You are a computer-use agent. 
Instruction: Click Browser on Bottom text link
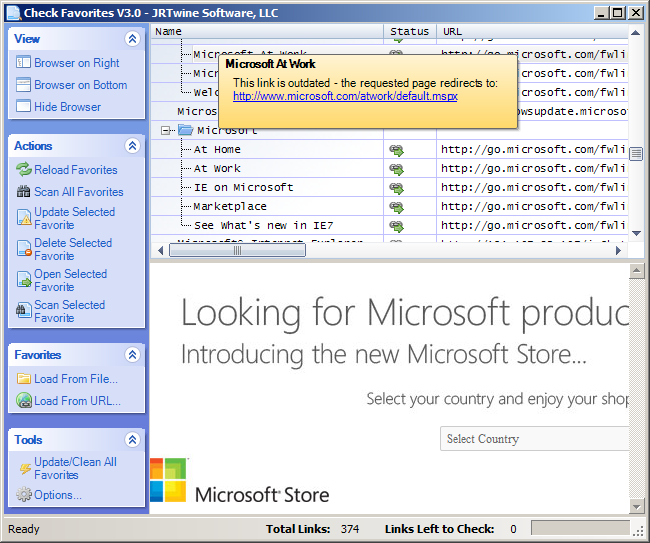[81, 85]
